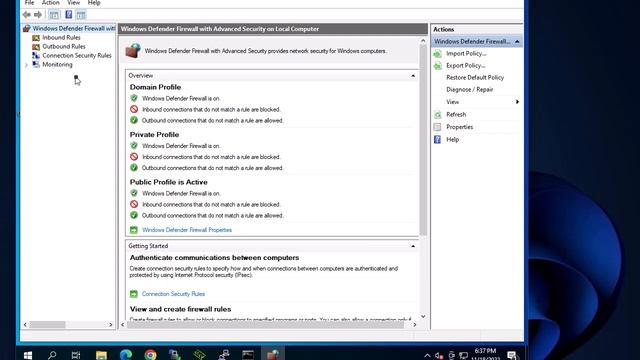The height and width of the screenshot is (360, 640).
Task: Open the Action menu
Action: click(x=51, y=3)
